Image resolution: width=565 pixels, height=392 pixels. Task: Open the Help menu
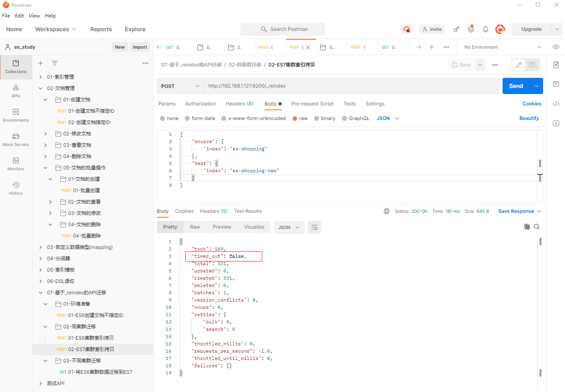50,16
